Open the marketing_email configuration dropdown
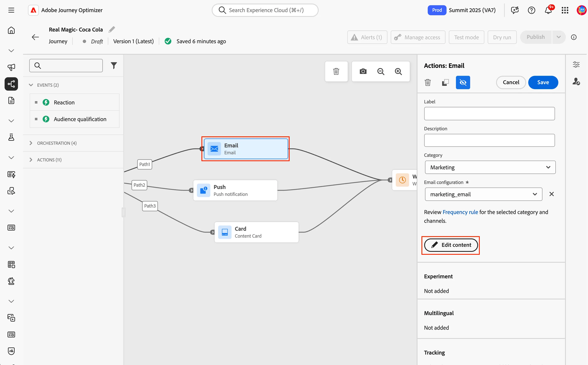588x365 pixels. coord(483,194)
